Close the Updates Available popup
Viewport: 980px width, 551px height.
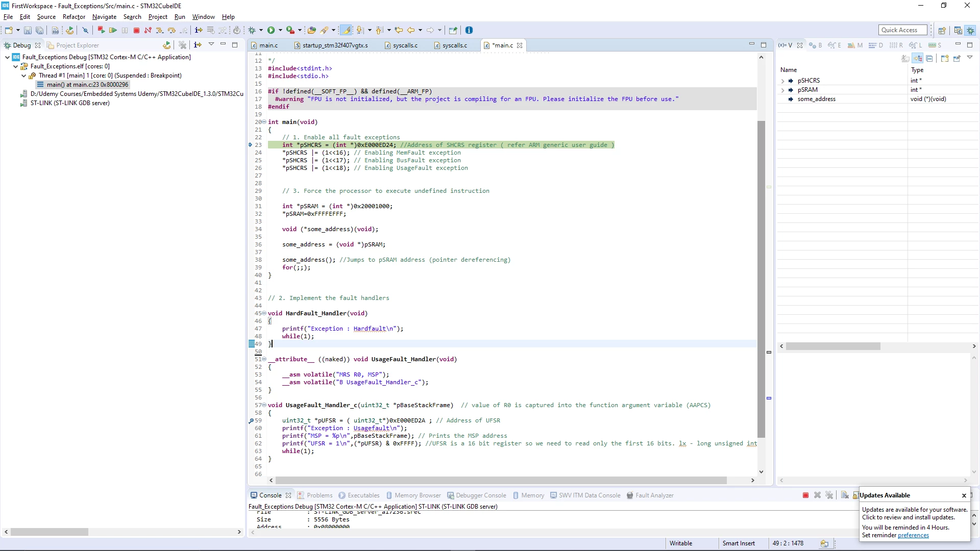click(964, 495)
